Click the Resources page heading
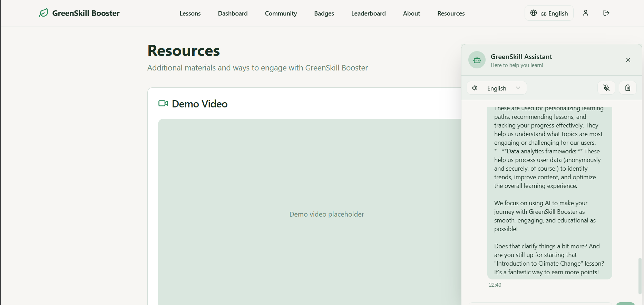The width and height of the screenshot is (644, 305). (x=184, y=51)
